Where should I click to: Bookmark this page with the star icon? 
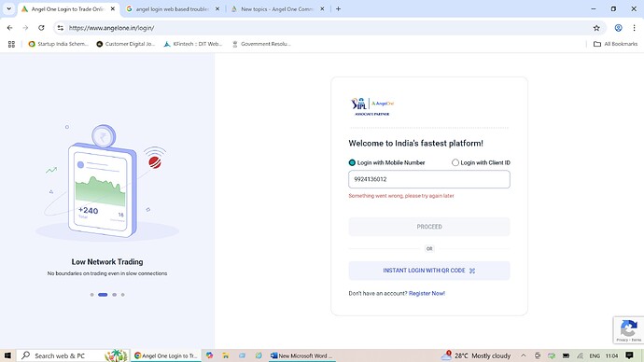(x=596, y=28)
